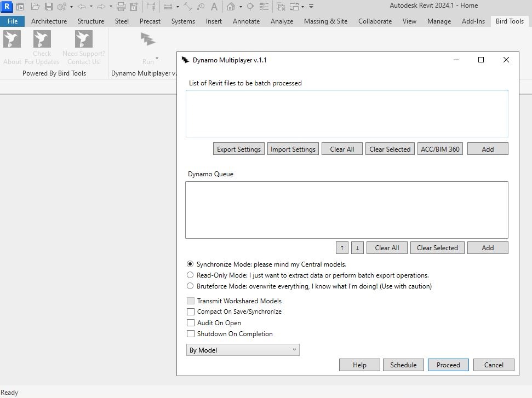Image resolution: width=532 pixels, height=398 pixels.
Task: Click the ACC/BIM 360 button
Action: click(439, 149)
